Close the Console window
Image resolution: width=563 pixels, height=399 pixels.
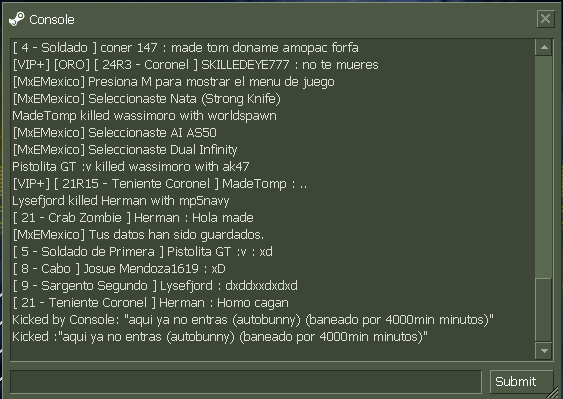click(545, 19)
